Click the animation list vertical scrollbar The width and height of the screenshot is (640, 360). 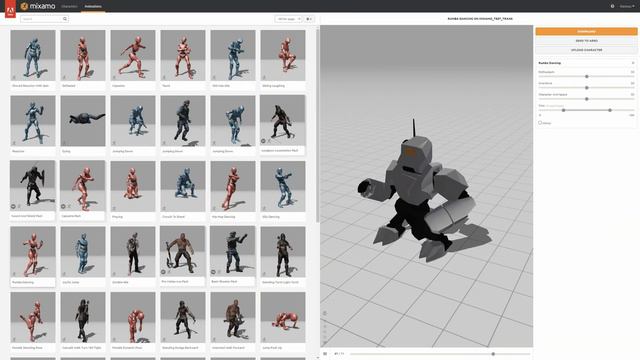(318, 125)
